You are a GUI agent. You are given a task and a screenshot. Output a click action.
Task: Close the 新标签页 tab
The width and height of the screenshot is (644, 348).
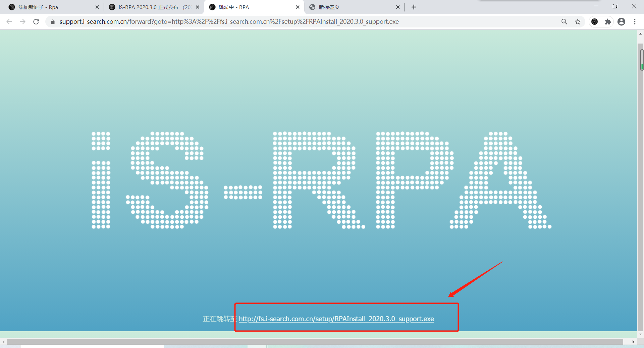(x=398, y=7)
